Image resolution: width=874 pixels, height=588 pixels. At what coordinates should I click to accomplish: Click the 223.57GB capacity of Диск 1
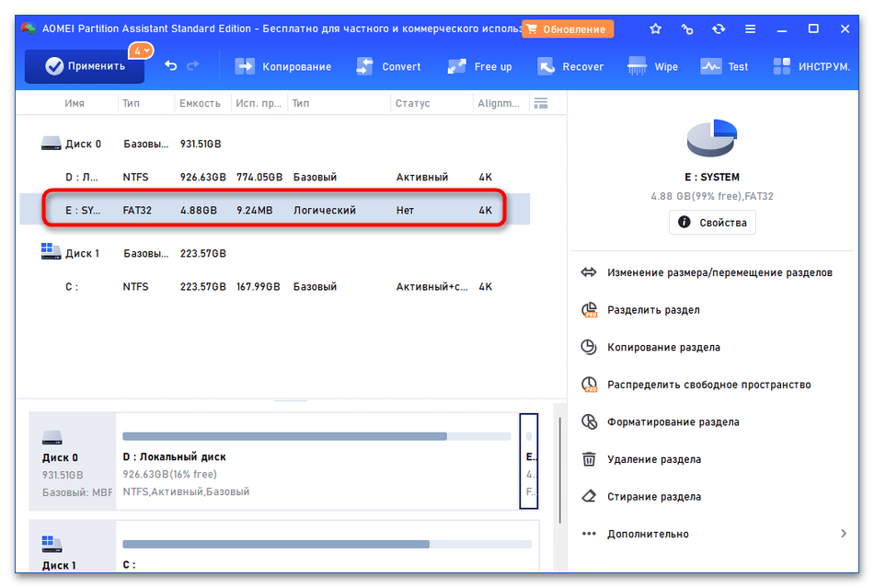[203, 253]
